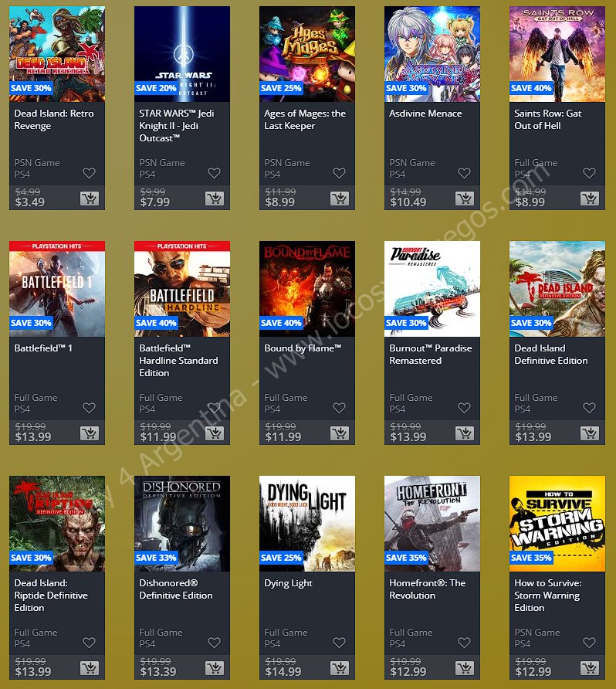Viewport: 616px width, 689px height.
Task: Add Dying Light to cart
Action: click(340, 668)
